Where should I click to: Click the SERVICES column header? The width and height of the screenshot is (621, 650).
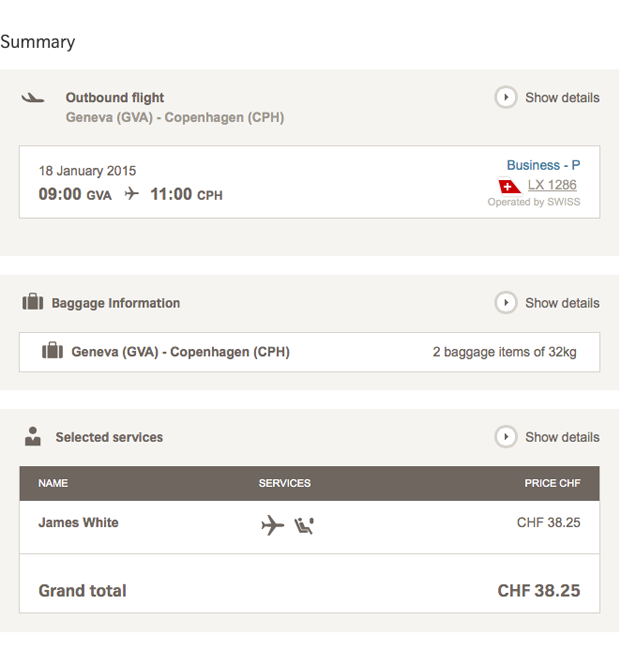click(x=285, y=483)
